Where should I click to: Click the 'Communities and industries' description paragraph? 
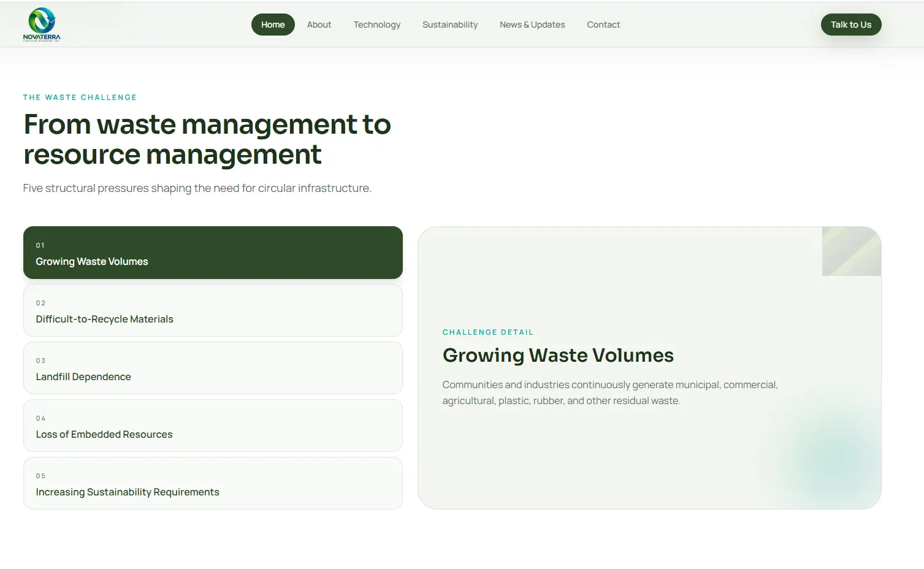coord(610,392)
